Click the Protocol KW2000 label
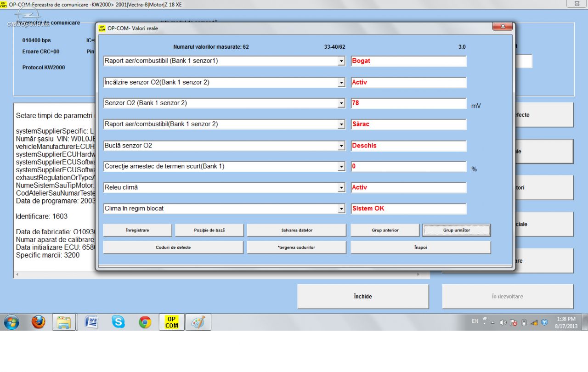This screenshot has height=372, width=588. (x=44, y=68)
